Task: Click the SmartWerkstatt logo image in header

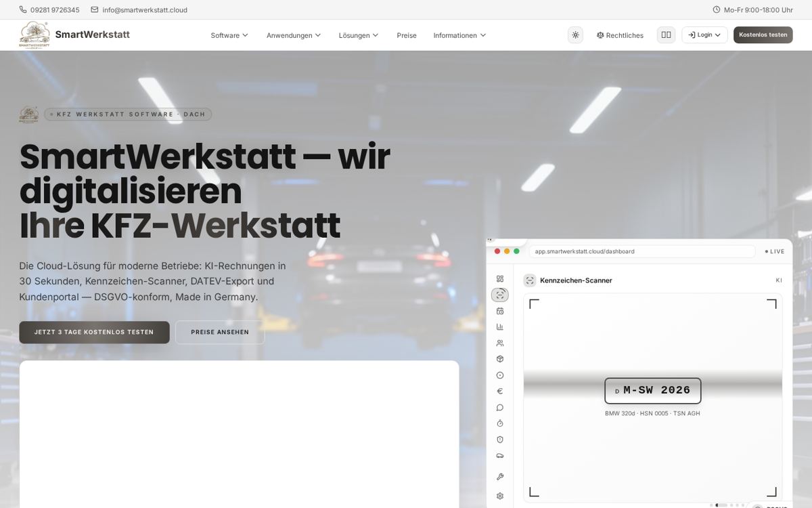Action: tap(34, 35)
